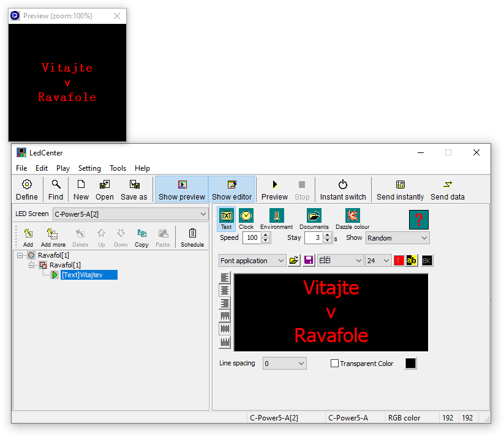Increase the Speed value with stepper
Image resolution: width=504 pixels, height=437 pixels.
(x=266, y=235)
